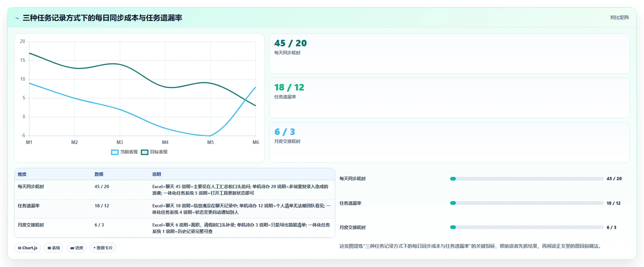Click the y-axis label 20

click(22, 42)
